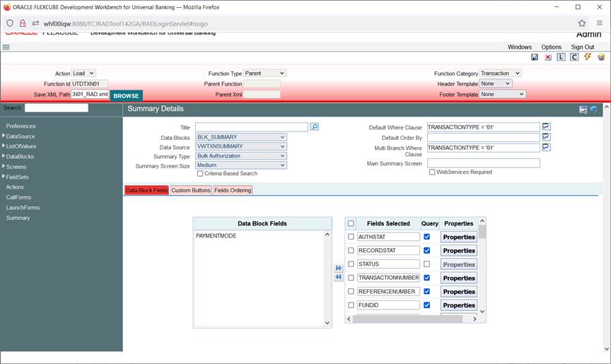Click the C toolbar icon
This screenshot has width=611, height=364.
(x=574, y=57)
